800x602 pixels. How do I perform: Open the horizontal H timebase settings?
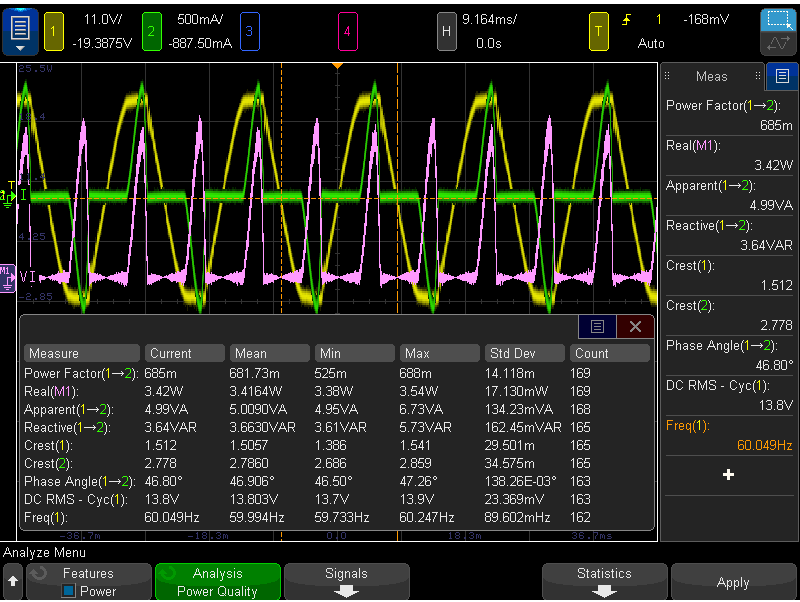[447, 31]
